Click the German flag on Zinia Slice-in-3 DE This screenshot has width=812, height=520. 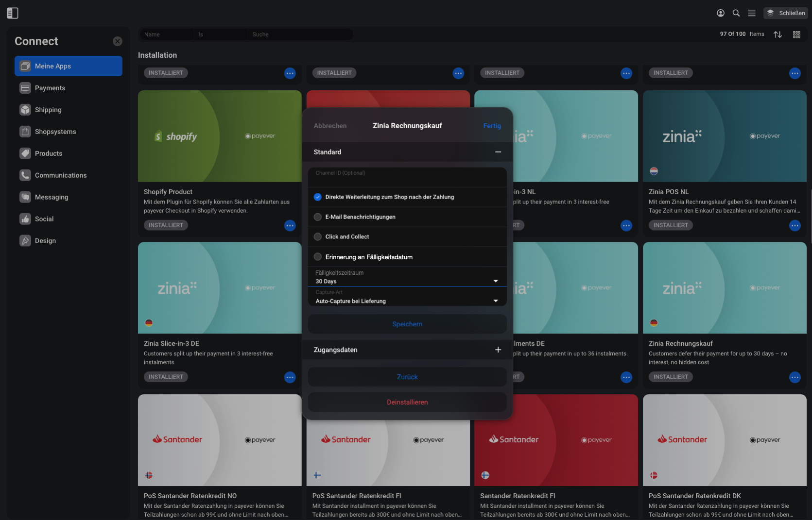[149, 323]
